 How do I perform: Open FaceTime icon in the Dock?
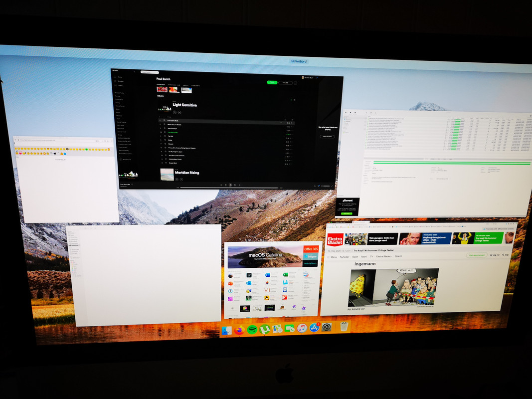(289, 329)
